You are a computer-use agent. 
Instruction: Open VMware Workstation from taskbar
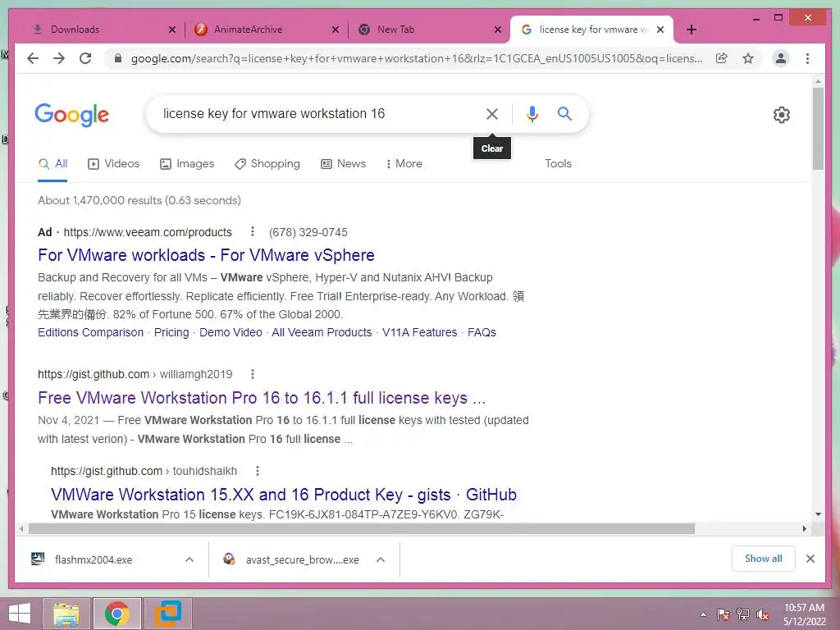tap(168, 614)
